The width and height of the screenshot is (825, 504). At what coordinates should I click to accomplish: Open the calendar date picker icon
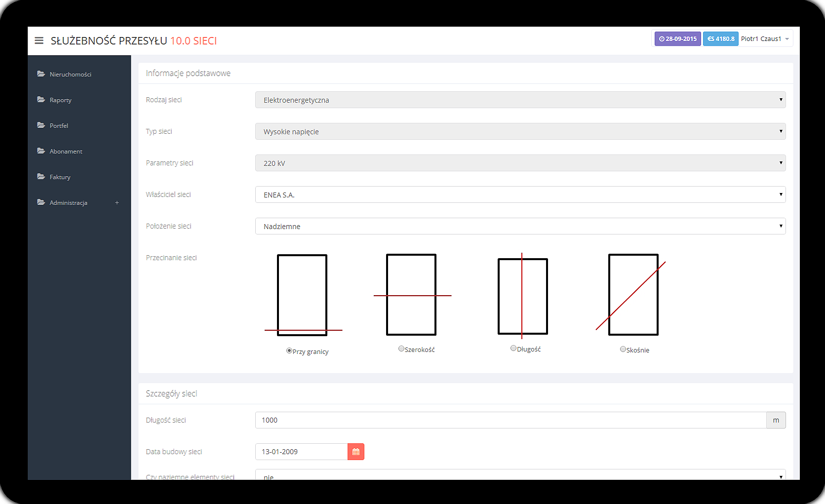[355, 452]
